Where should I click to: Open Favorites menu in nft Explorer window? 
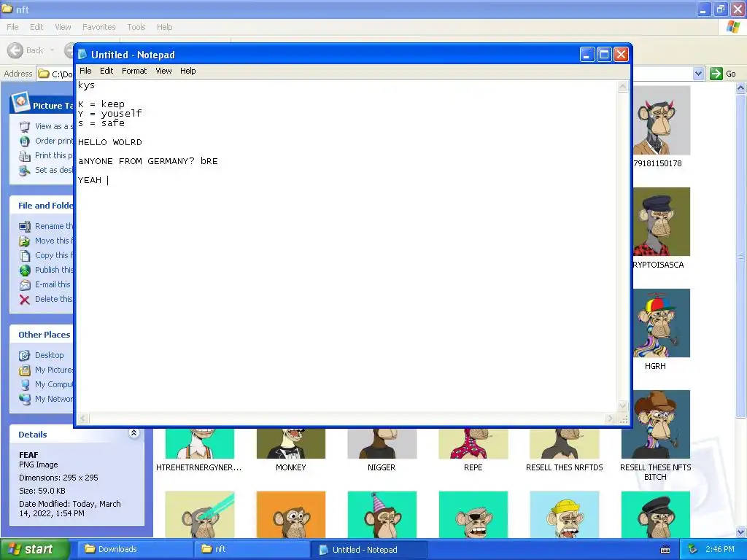(98, 27)
